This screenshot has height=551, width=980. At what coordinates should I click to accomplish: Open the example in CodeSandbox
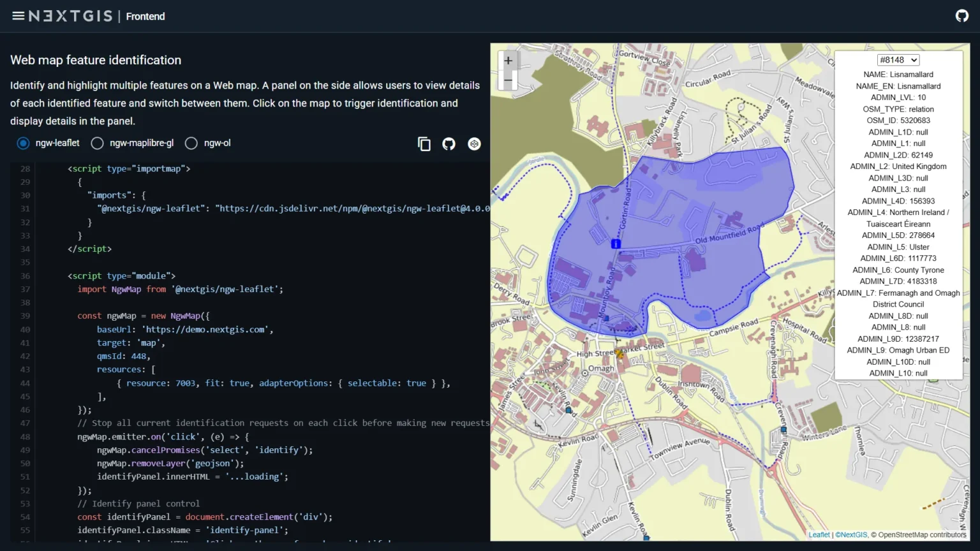pyautogui.click(x=474, y=144)
